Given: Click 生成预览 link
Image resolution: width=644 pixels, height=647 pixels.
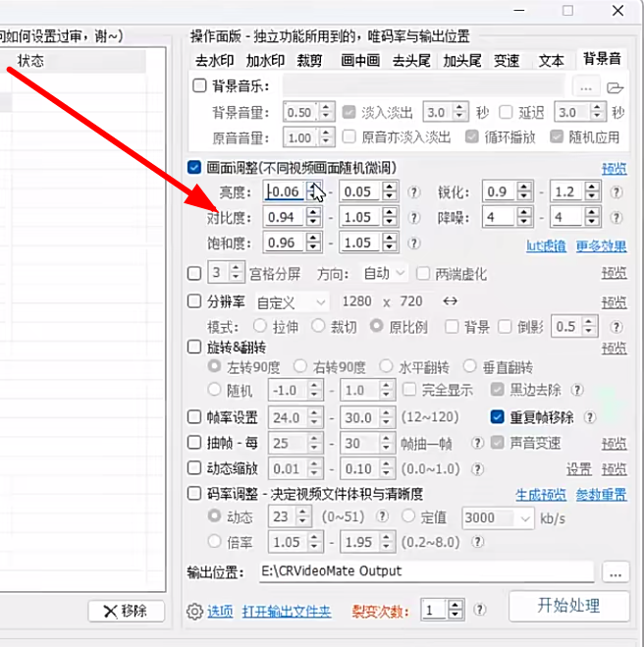Looking at the screenshot, I should click(541, 494).
